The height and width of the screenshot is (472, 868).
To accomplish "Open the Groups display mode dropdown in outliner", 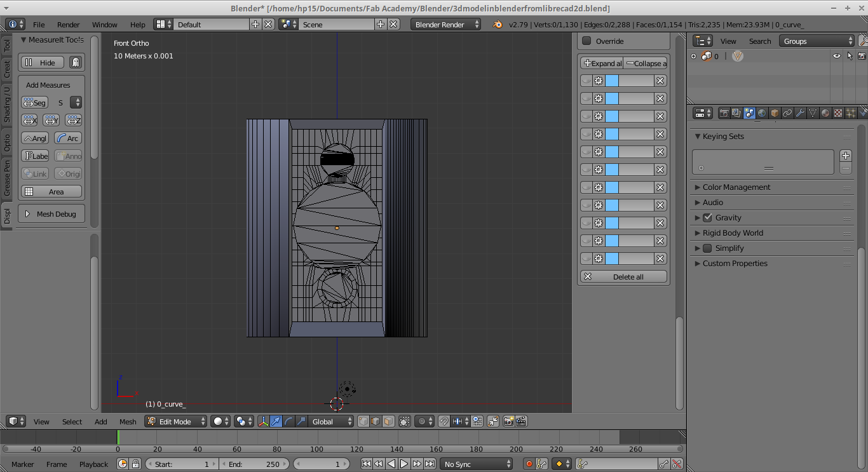I will coord(817,41).
